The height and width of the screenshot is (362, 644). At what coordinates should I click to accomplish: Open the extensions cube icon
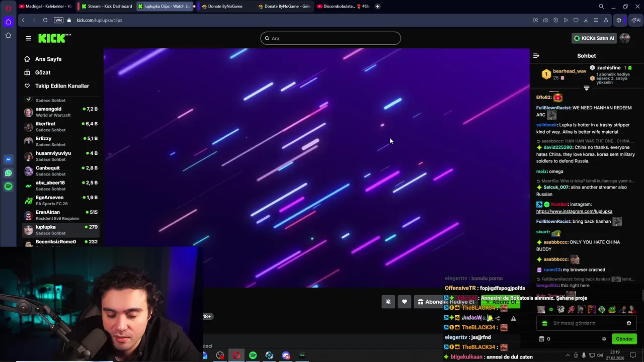pos(619,20)
